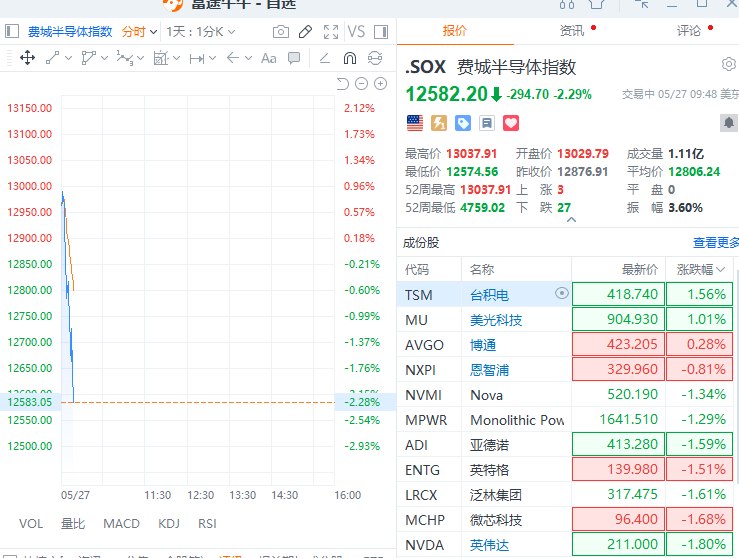Click the target circle on TSM row
The height and width of the screenshot is (558, 739).
(562, 293)
